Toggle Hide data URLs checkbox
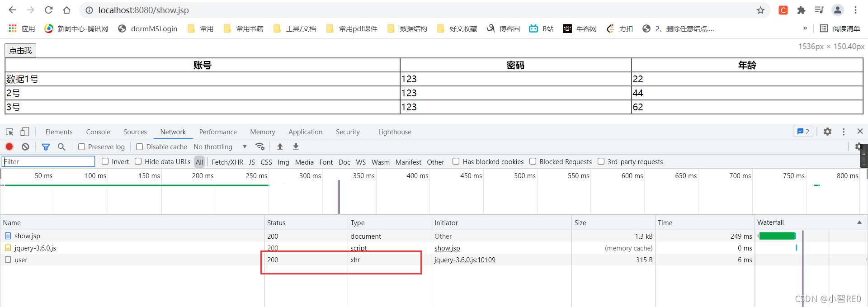868x307 pixels. 138,161
